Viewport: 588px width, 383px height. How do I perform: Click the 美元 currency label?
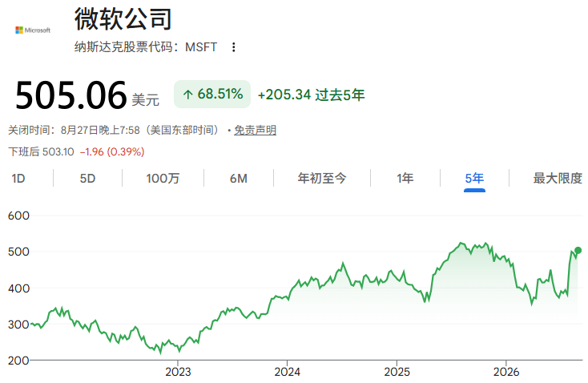(x=146, y=100)
